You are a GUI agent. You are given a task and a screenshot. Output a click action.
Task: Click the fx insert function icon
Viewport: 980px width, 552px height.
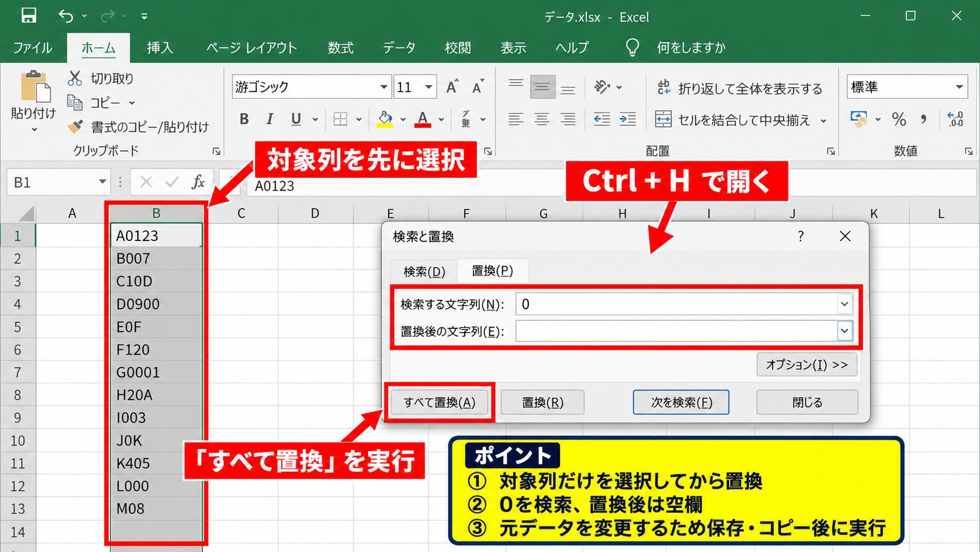point(198,182)
